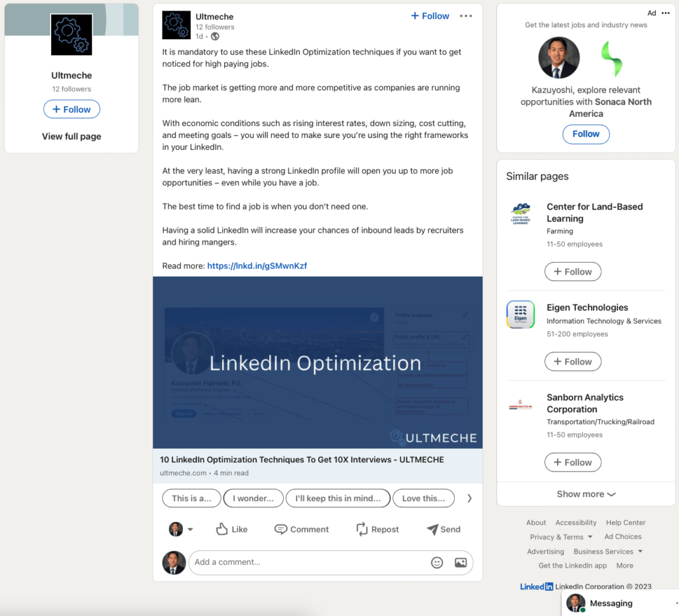Open the lnkd.in/gSMwnKzf link
The height and width of the screenshot is (616, 679).
click(x=257, y=266)
